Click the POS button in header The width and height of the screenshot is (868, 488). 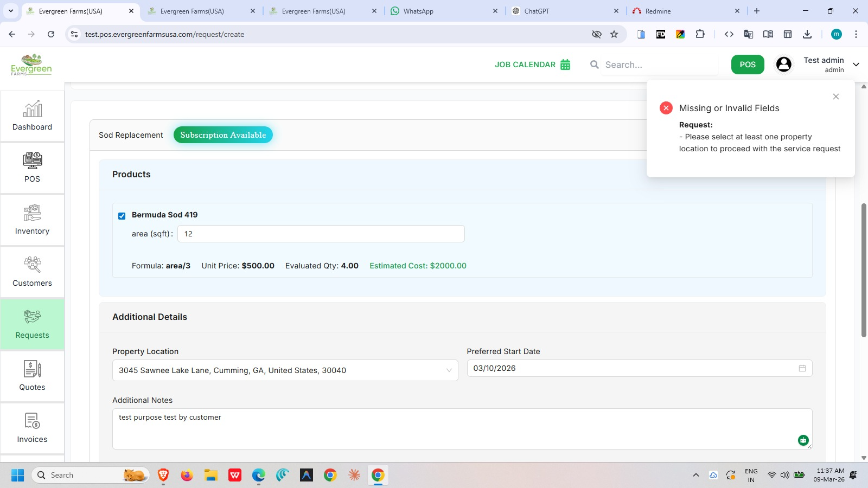click(748, 65)
